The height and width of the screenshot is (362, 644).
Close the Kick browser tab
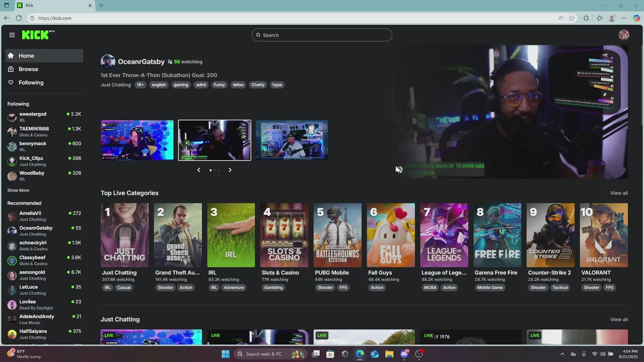click(x=90, y=6)
